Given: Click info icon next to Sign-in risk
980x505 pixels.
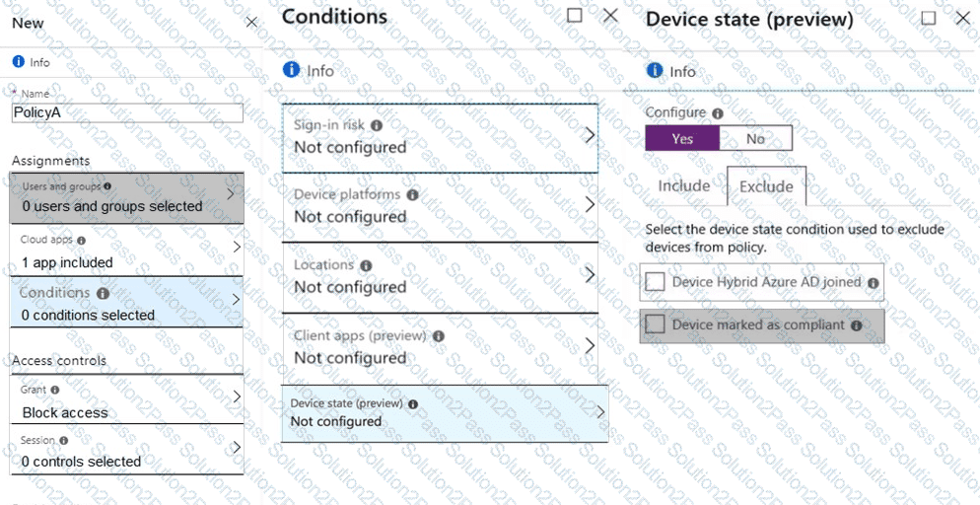Looking at the screenshot, I should [x=377, y=126].
